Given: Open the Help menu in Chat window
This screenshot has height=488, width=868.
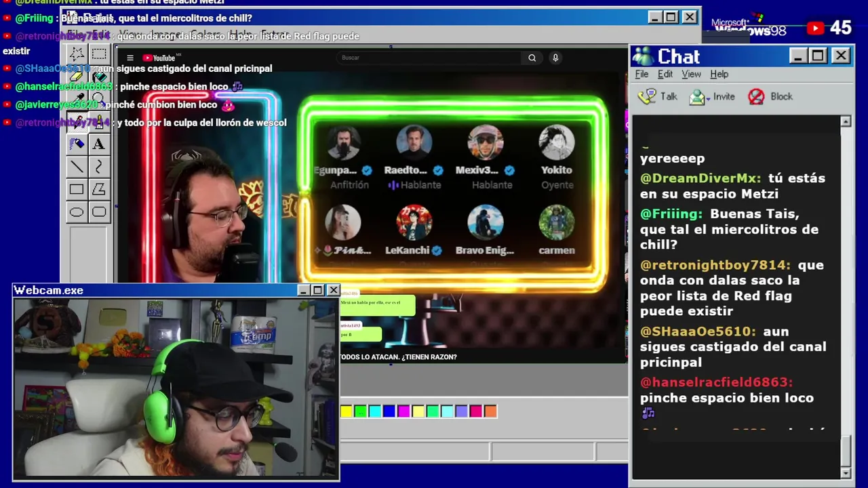Looking at the screenshot, I should (719, 74).
